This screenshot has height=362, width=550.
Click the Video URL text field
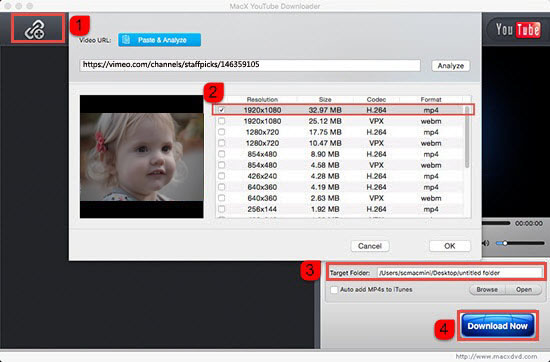[250, 65]
